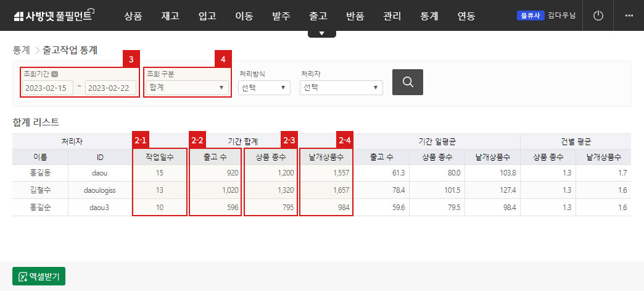Click the small arrow next to 조회기간
Screen dimensions: 644x291
tap(55, 75)
